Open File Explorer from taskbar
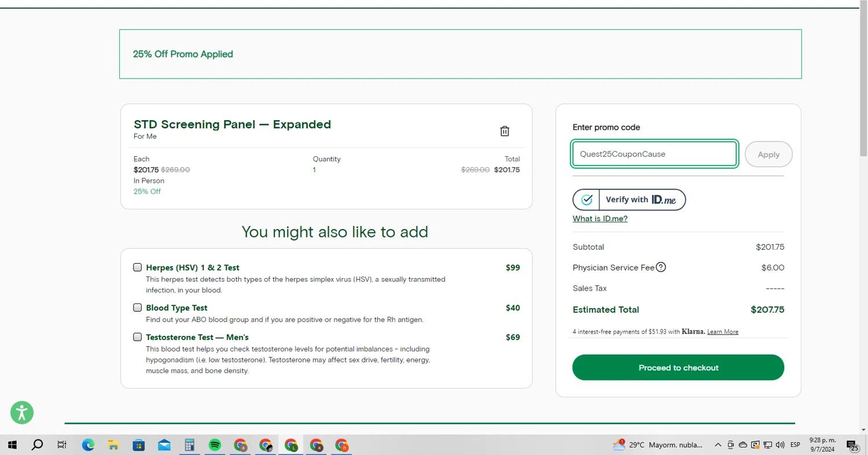 [113, 445]
